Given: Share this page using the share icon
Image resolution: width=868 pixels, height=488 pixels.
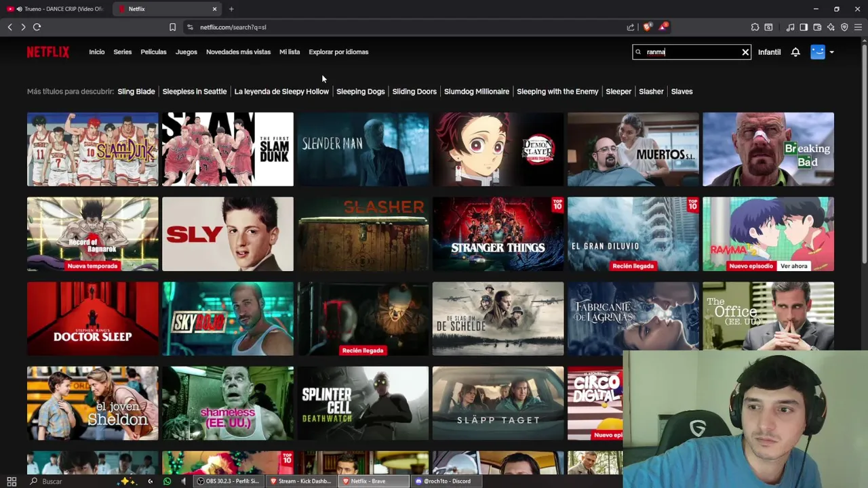Looking at the screenshot, I should pos(631,27).
